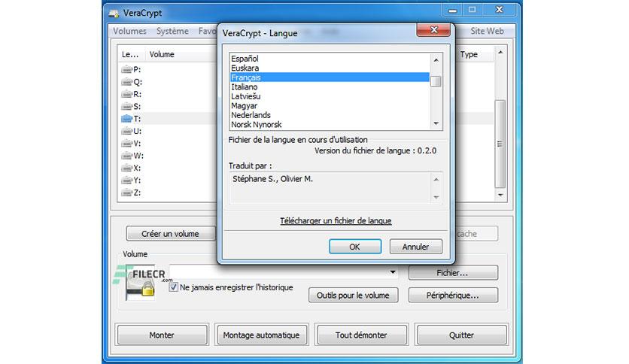Click the Périphérique... button
The width and height of the screenshot is (629, 364).
click(453, 295)
